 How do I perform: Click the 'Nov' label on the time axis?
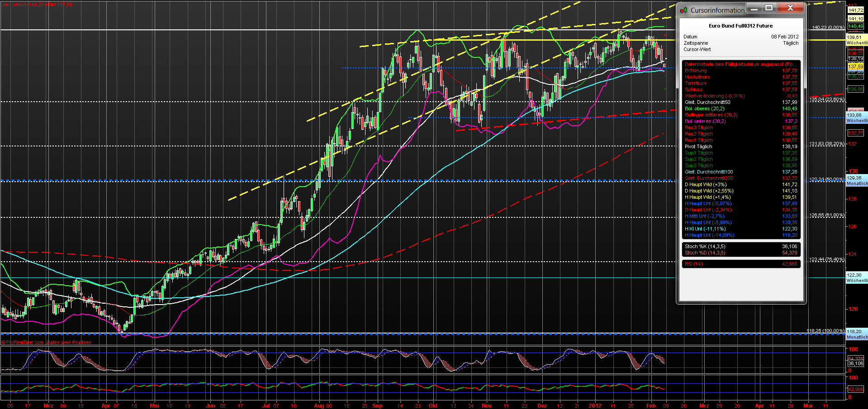[487, 405]
